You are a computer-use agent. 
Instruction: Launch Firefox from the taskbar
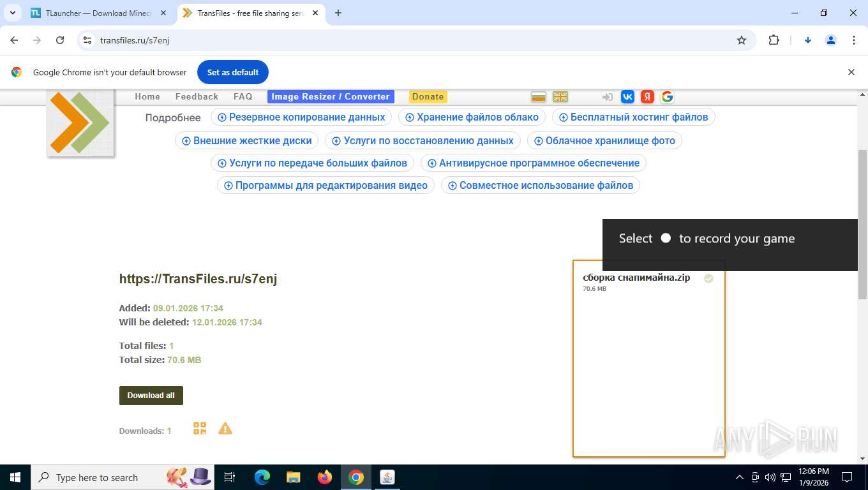[x=325, y=477]
